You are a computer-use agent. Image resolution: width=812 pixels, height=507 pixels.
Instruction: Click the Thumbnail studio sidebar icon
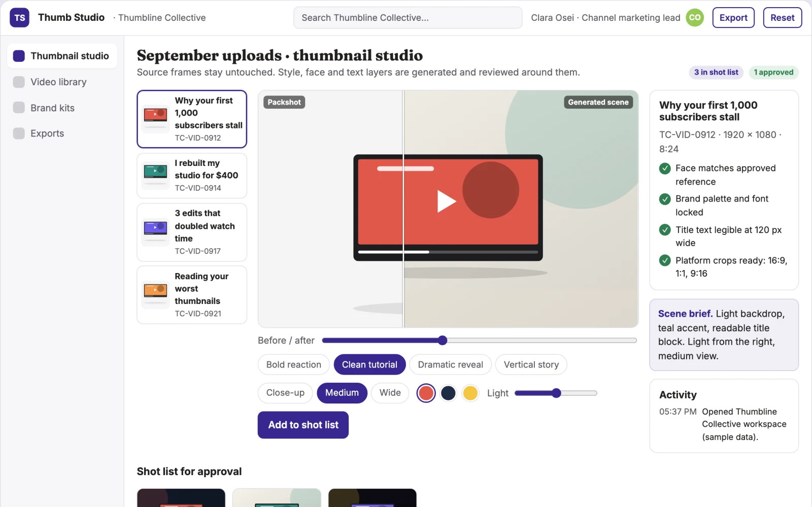click(x=19, y=56)
